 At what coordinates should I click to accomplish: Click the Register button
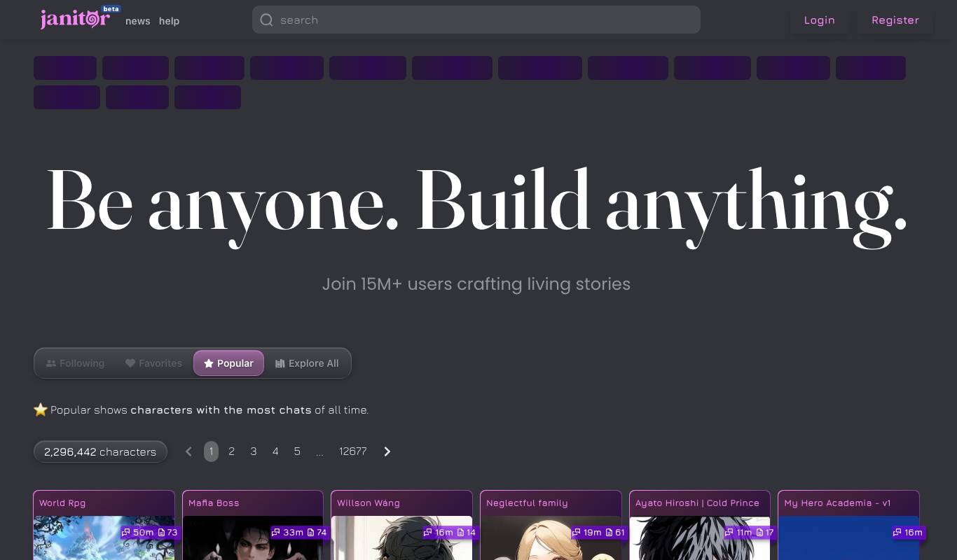tap(895, 20)
